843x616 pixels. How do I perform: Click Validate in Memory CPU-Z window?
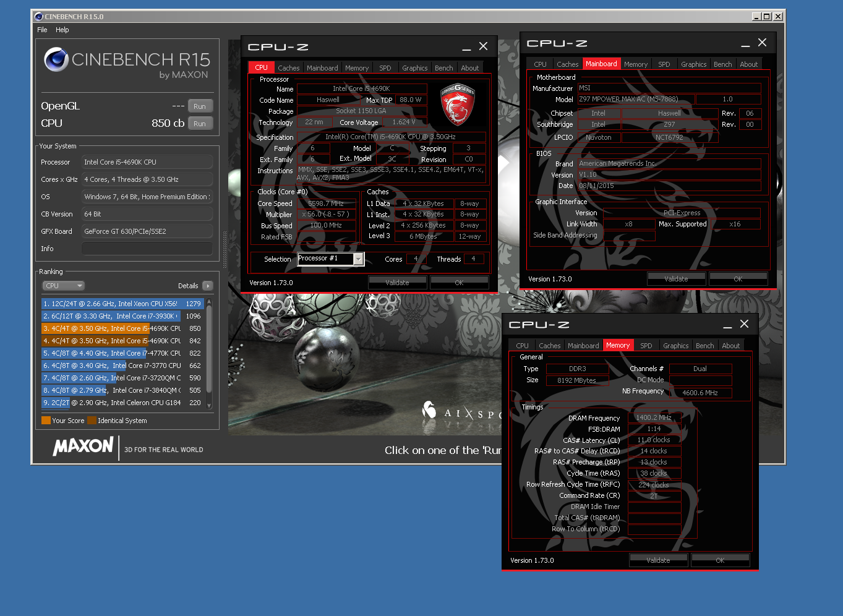658,560
